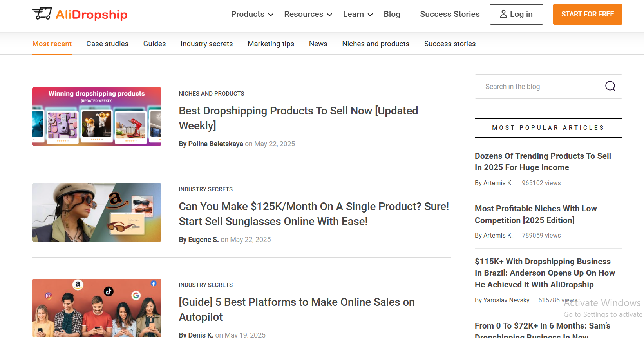Select the News category tab
This screenshot has height=338, width=644.
pos(318,44)
